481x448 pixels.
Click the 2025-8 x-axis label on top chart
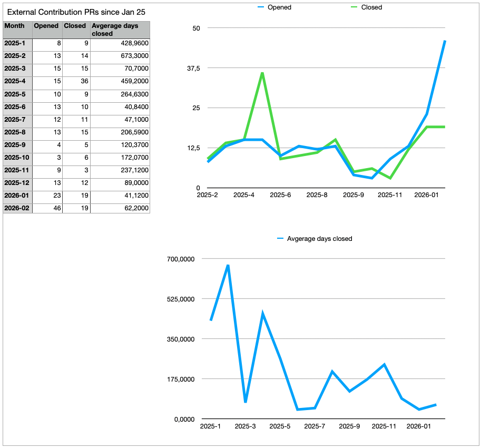click(317, 195)
